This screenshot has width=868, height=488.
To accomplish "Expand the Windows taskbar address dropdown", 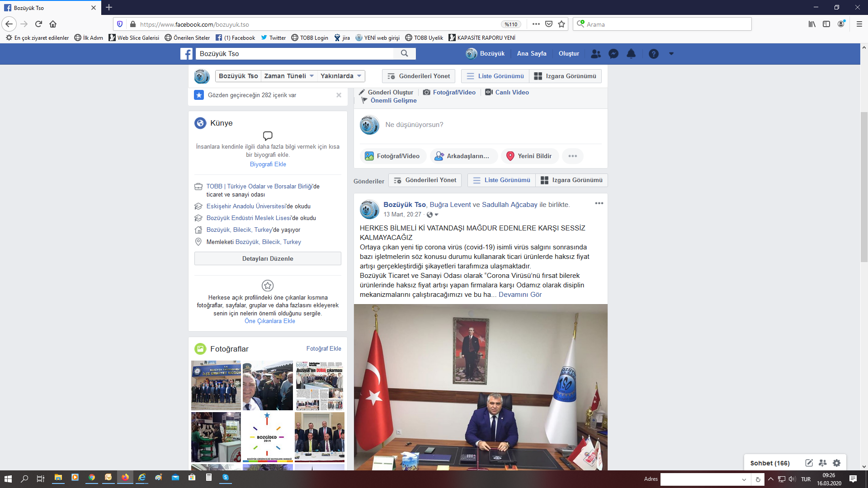I will click(x=744, y=479).
